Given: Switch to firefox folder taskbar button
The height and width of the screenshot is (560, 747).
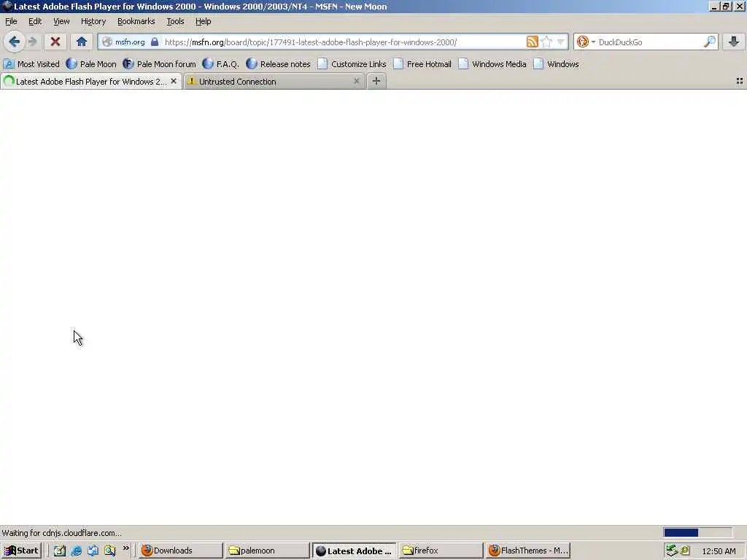Looking at the screenshot, I should point(441,551).
